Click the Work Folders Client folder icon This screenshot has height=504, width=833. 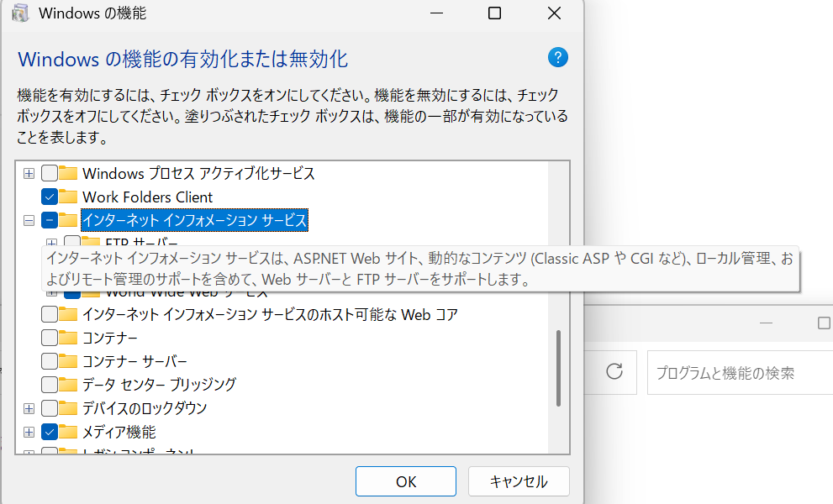click(68, 197)
